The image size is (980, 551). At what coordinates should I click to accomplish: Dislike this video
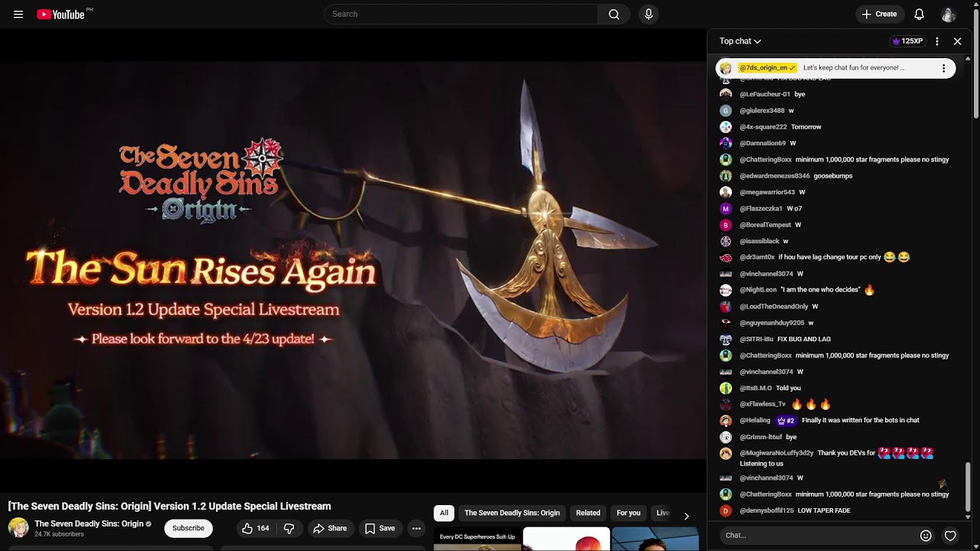289,528
